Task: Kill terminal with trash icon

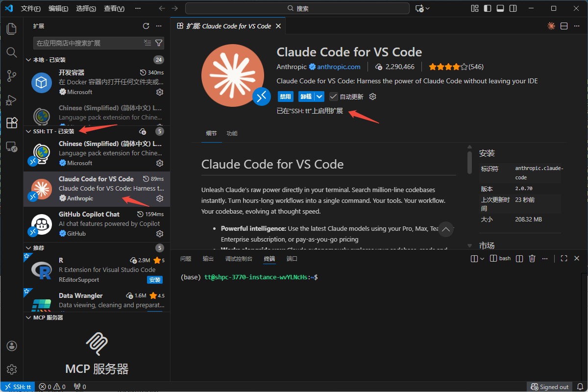Action: click(x=532, y=258)
